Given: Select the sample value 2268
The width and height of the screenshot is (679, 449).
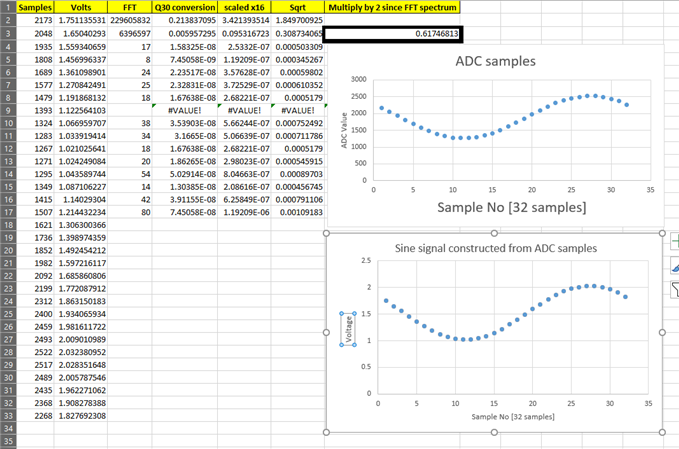Looking at the screenshot, I should pos(35,416).
